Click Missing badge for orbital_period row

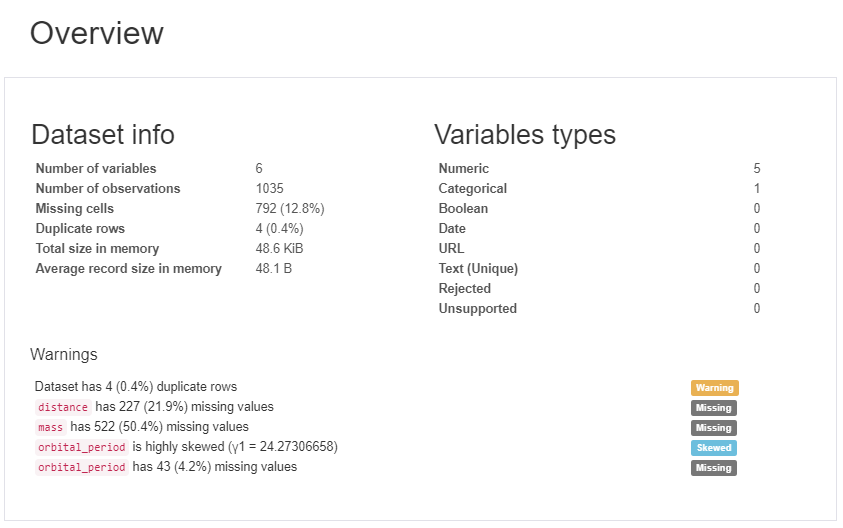click(x=714, y=468)
